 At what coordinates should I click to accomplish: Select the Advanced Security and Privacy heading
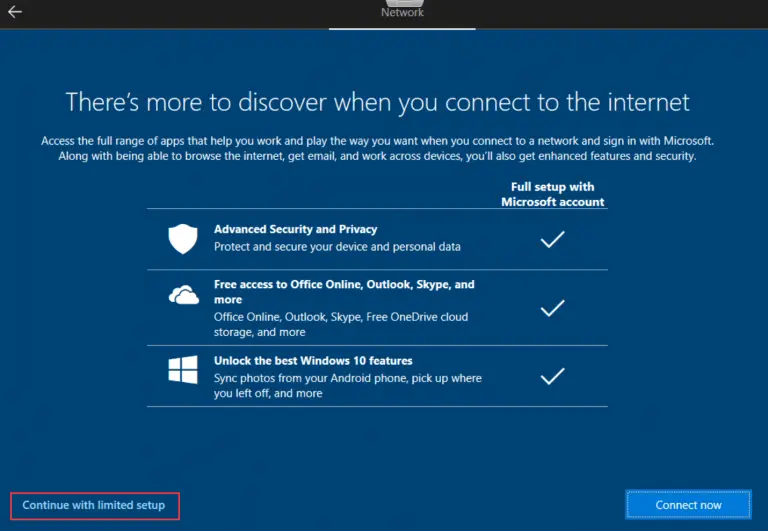[295, 229]
